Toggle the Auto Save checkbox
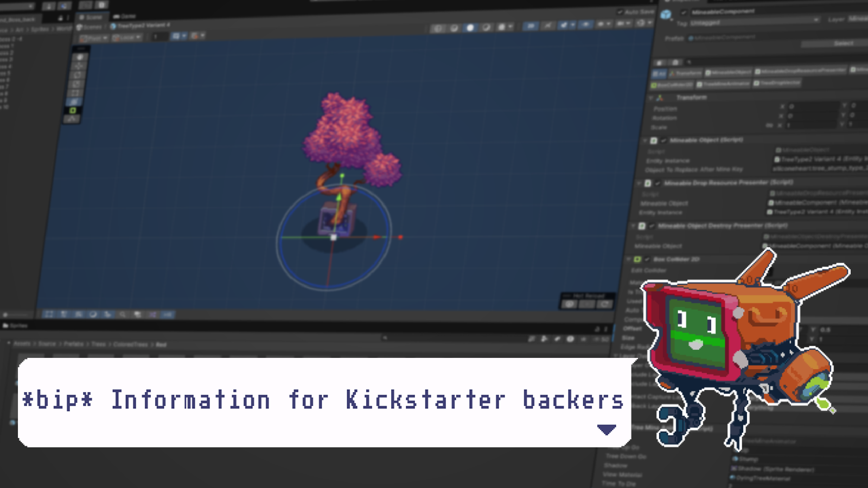This screenshot has height=488, width=868. tap(620, 12)
